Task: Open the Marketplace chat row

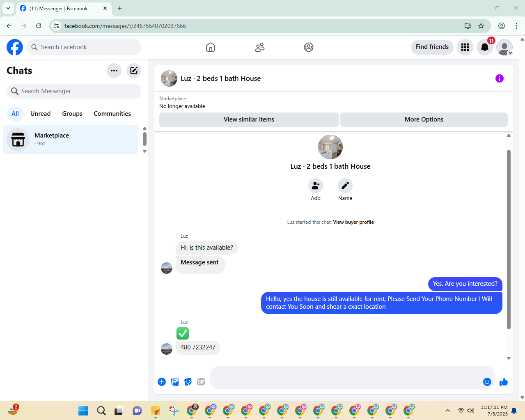Action: click(x=71, y=140)
